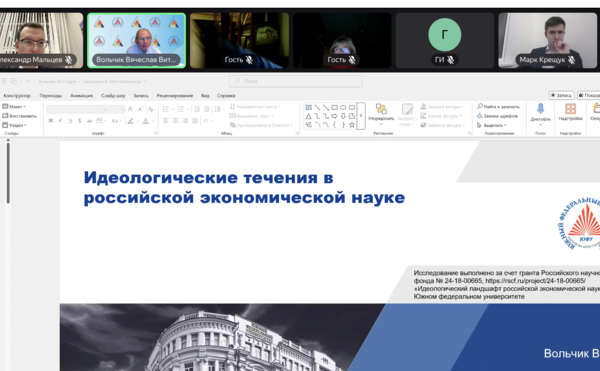Open the Конструктор ribbon tab
Image resolution: width=600 pixels, height=371 pixels.
tap(17, 96)
